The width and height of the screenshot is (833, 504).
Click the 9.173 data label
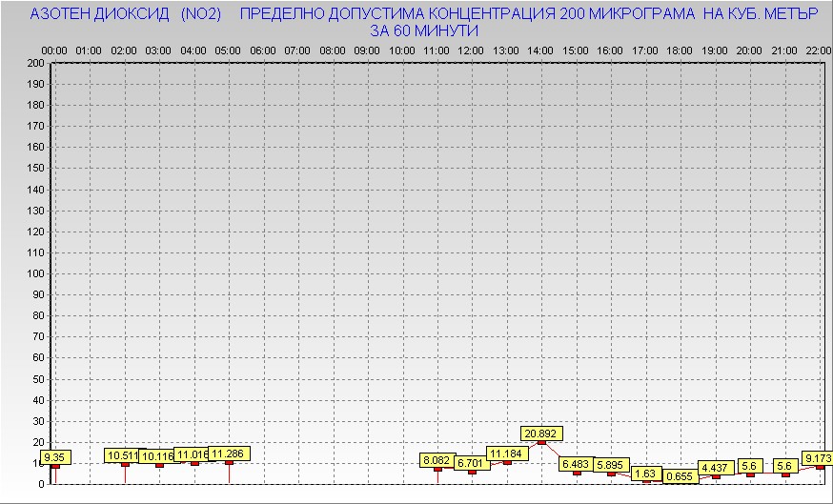coord(817,458)
